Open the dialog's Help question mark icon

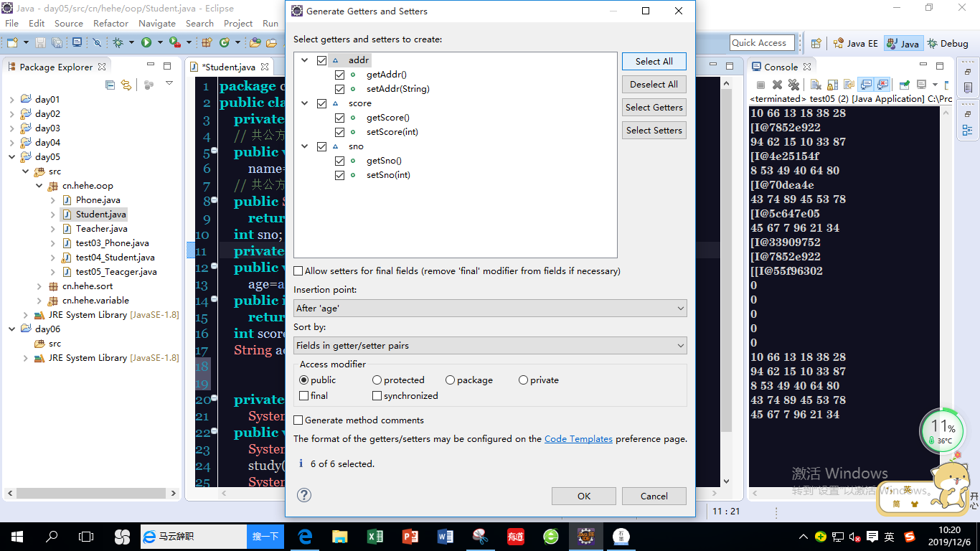click(304, 495)
